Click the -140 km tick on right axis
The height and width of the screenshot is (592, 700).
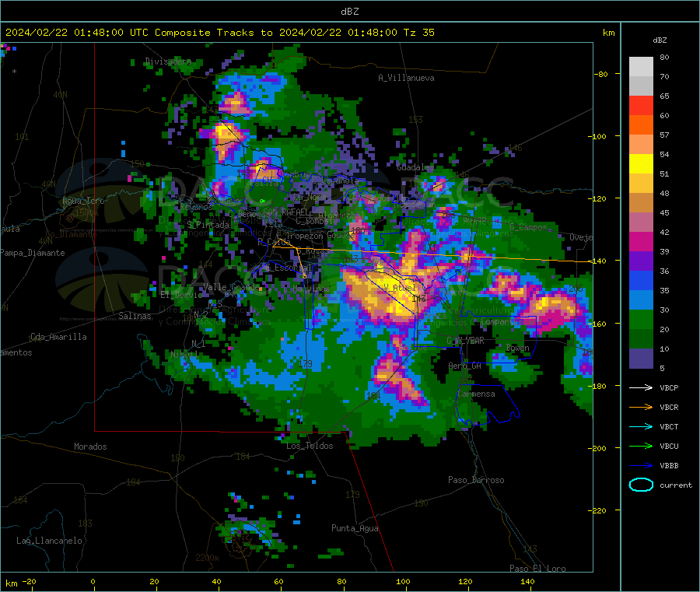tap(598, 261)
